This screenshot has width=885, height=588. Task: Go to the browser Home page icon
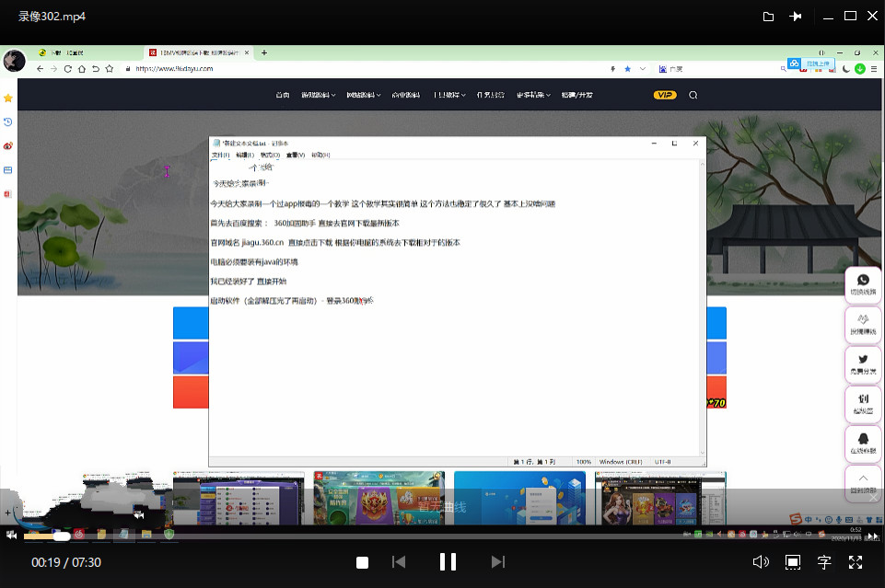pyautogui.click(x=82, y=69)
